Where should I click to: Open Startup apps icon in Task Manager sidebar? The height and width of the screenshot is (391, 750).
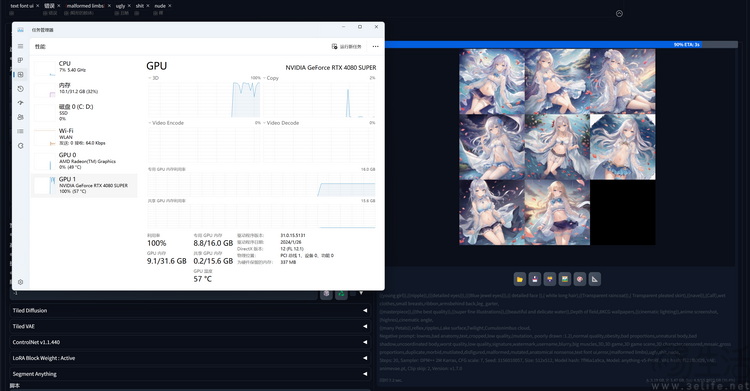(20, 103)
